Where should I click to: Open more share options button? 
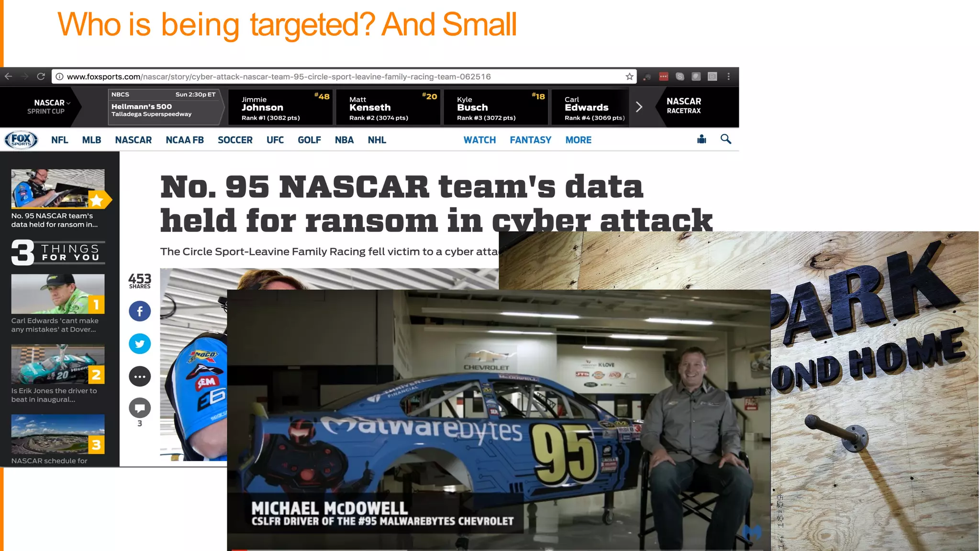(140, 376)
